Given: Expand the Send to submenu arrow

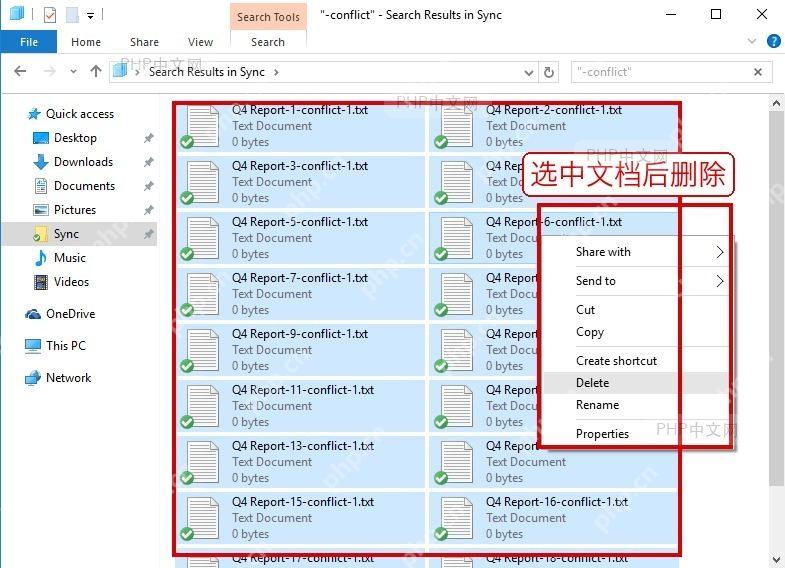Looking at the screenshot, I should [x=719, y=281].
